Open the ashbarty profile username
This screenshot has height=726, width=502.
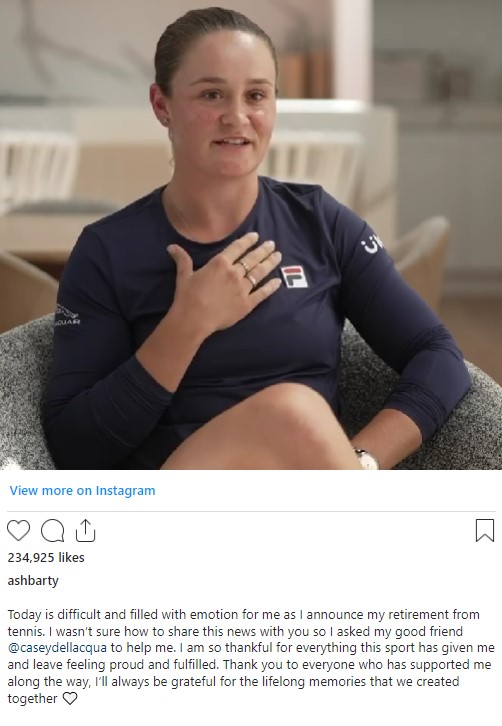click(33, 581)
